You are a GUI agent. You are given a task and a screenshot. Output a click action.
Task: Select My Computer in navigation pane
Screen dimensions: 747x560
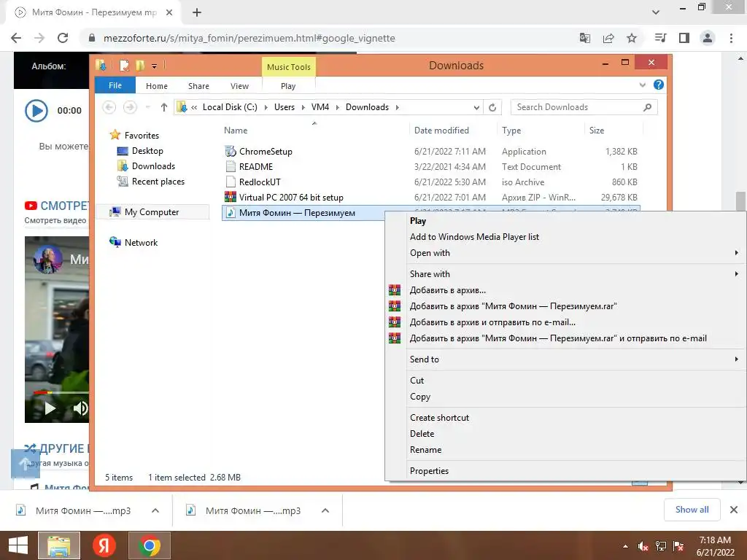(152, 212)
